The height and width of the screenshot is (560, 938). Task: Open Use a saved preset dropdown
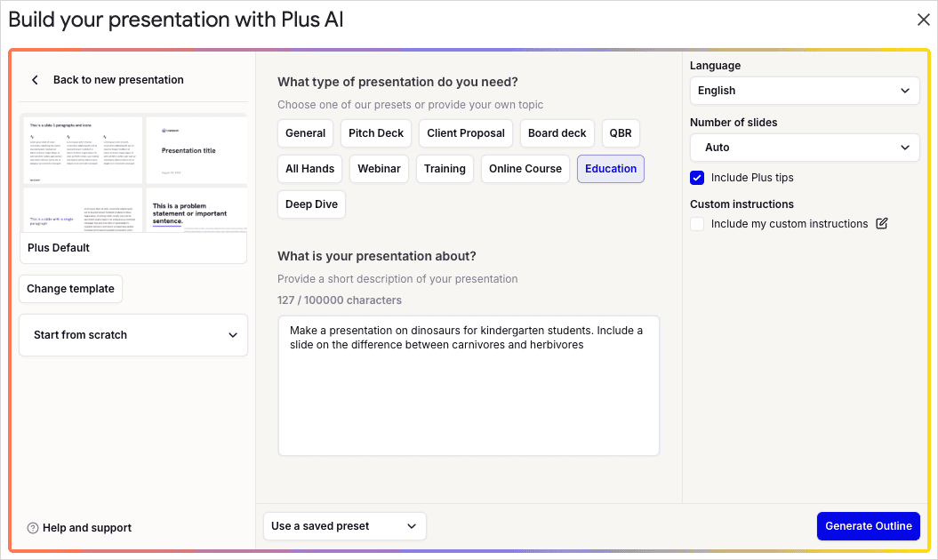pyautogui.click(x=345, y=526)
